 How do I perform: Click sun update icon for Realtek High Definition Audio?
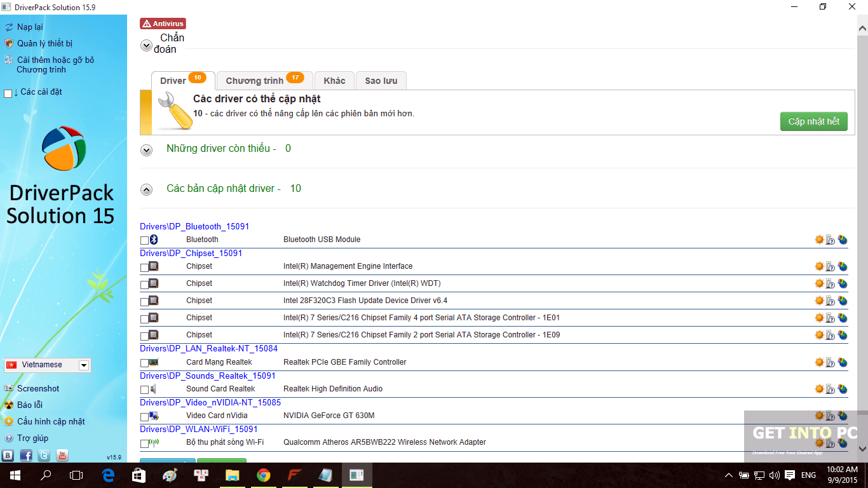(x=819, y=389)
